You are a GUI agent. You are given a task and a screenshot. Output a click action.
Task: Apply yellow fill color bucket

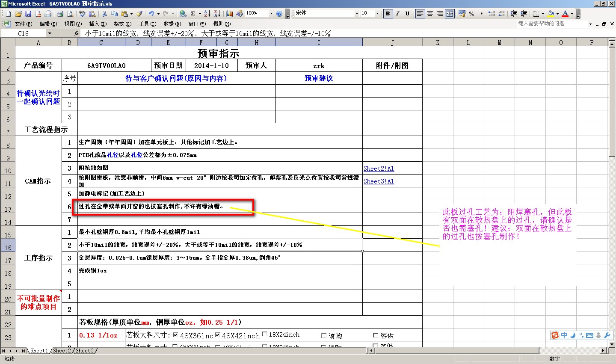click(x=551, y=14)
